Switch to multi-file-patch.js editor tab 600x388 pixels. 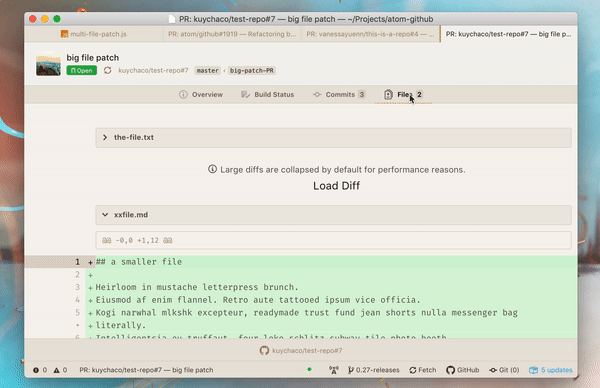pos(94,34)
